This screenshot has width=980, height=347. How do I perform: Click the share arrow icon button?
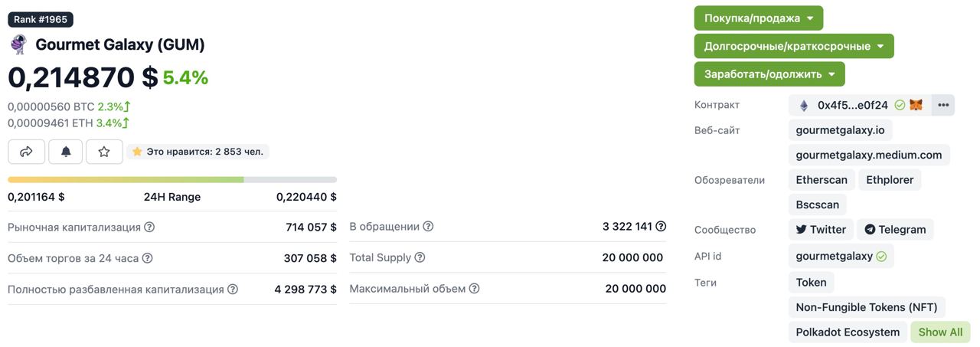[26, 152]
